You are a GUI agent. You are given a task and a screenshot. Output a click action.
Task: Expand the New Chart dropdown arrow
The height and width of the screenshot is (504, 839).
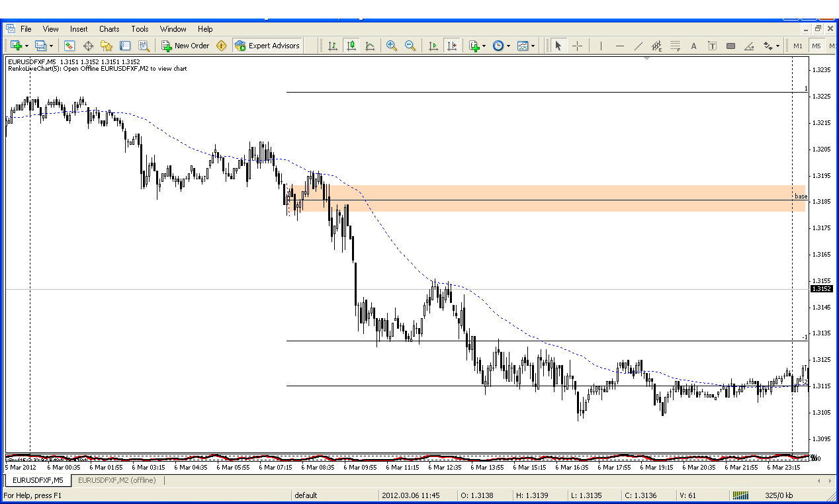25,46
